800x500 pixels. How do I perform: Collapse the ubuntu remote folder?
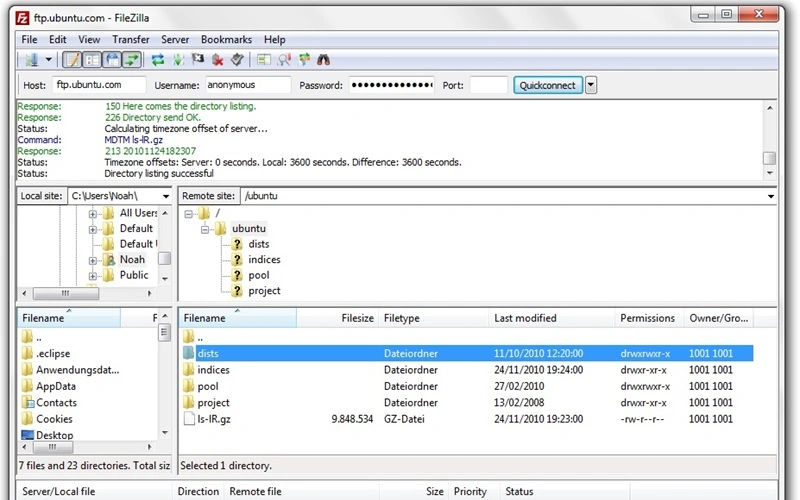point(205,230)
